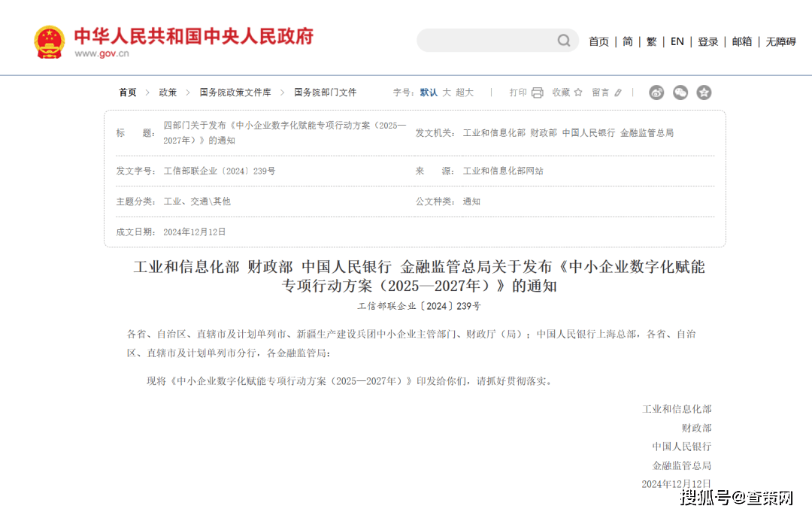Open 首页 in the breadcrumb trail
The width and height of the screenshot is (812, 515).
coord(128,92)
